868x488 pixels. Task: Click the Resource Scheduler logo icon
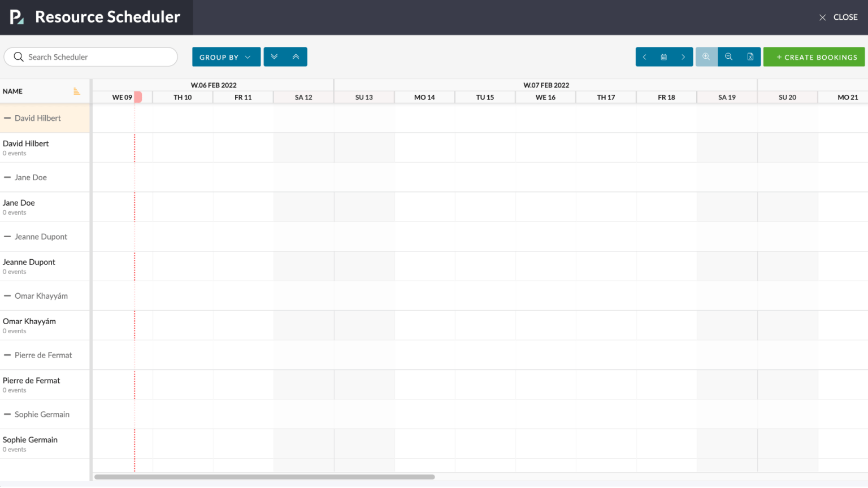[x=15, y=17]
